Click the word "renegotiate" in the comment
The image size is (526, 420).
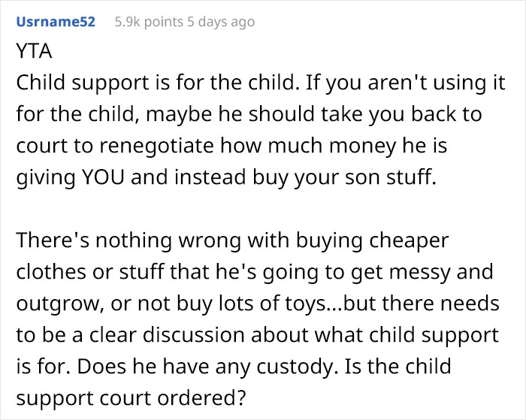pyautogui.click(x=156, y=146)
